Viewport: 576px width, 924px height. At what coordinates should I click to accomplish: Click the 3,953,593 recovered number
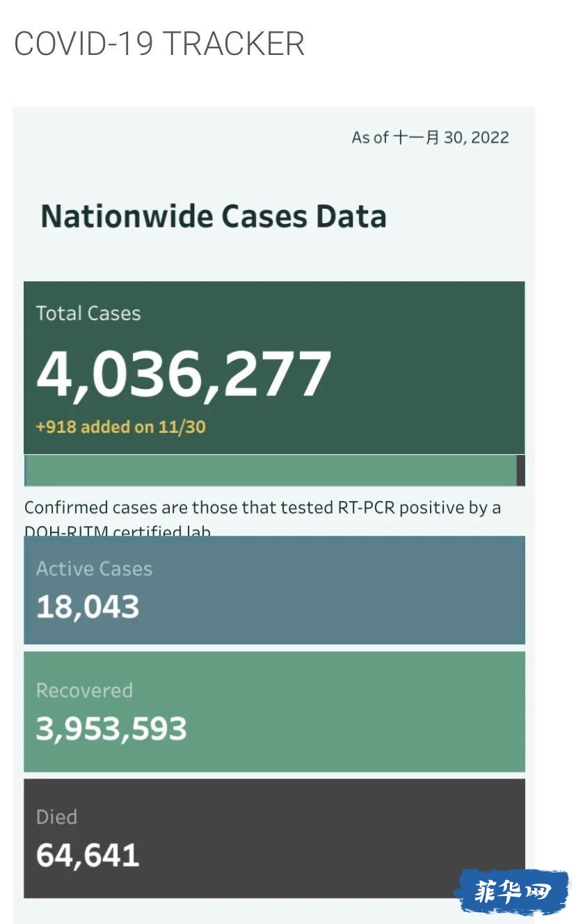coord(111,728)
